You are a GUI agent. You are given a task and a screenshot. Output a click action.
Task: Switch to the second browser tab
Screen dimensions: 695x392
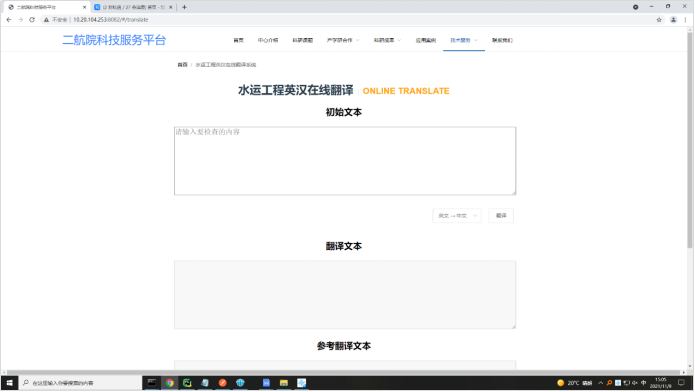[x=134, y=7]
